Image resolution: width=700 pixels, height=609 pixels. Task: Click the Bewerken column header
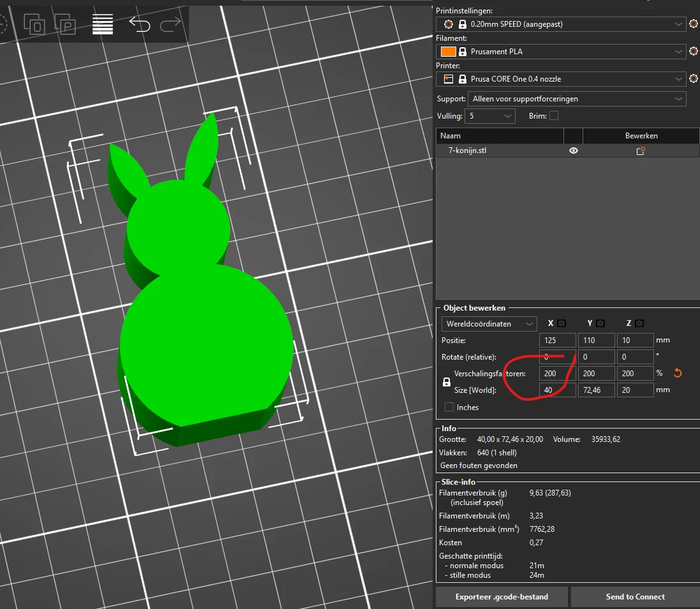pyautogui.click(x=641, y=136)
